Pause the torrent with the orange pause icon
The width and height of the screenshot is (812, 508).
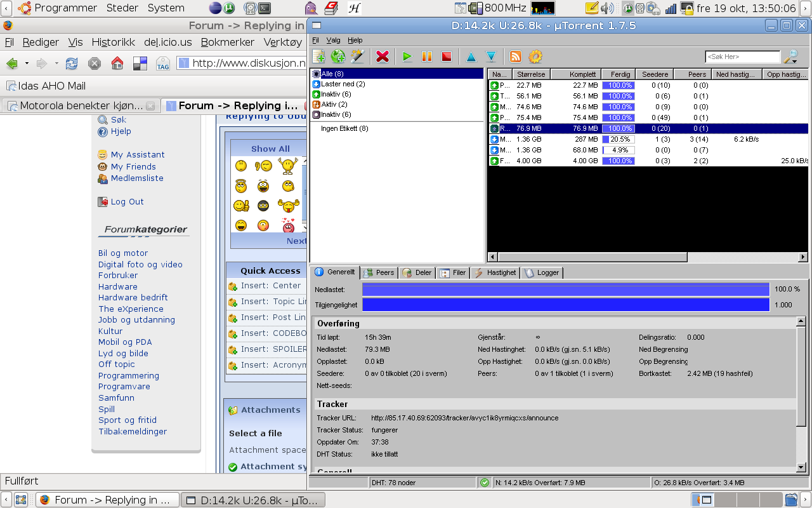(x=427, y=57)
